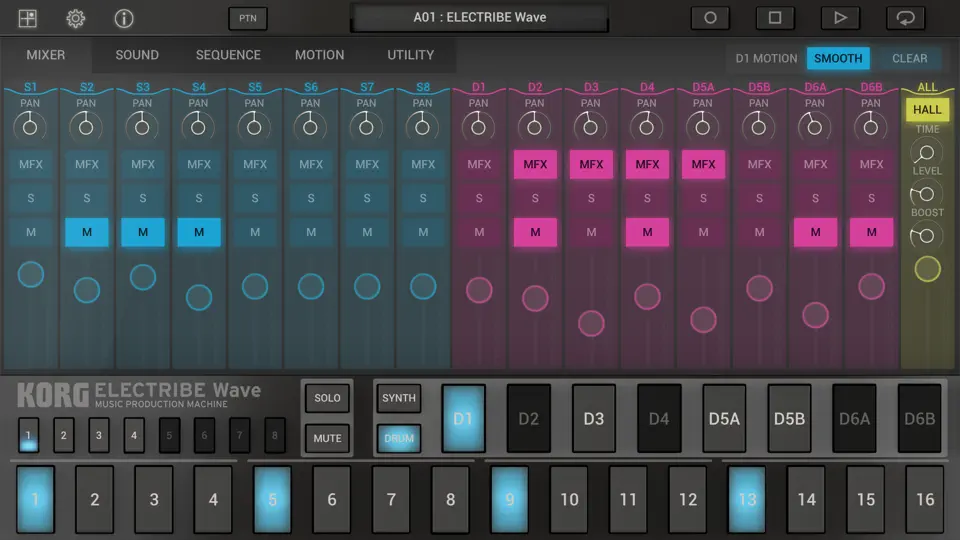
Task: Click the D3 volume fader handle
Action: pyautogui.click(x=591, y=323)
